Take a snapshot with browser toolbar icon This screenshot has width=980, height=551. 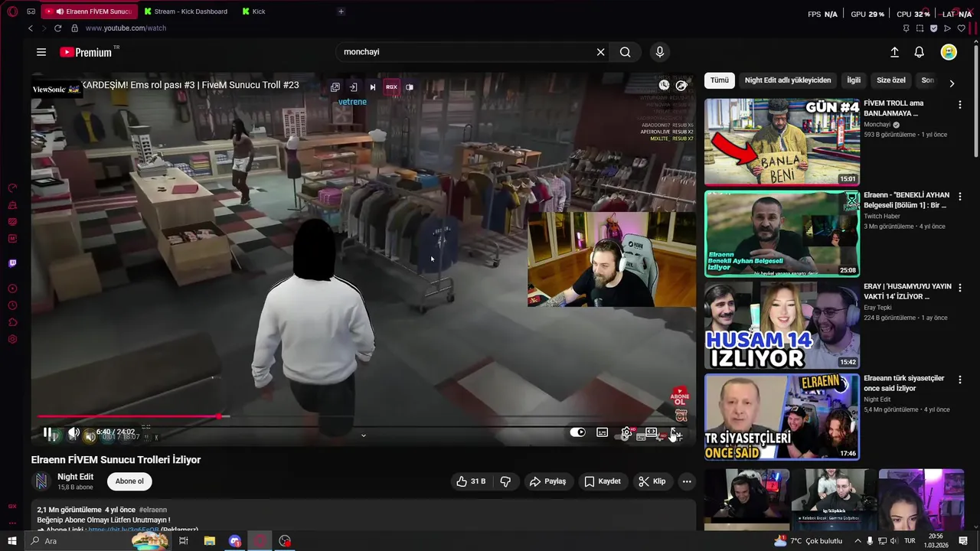tap(920, 28)
